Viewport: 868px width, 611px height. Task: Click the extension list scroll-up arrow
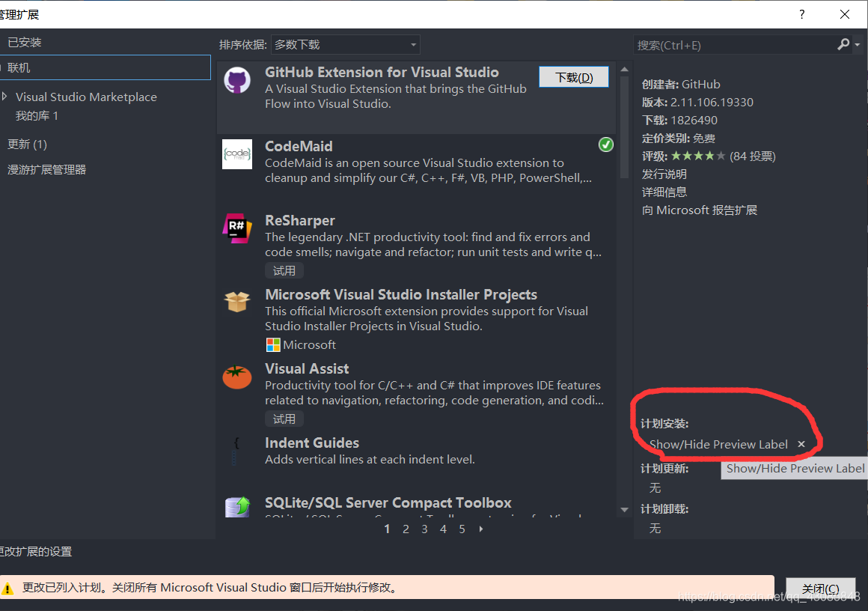(624, 69)
